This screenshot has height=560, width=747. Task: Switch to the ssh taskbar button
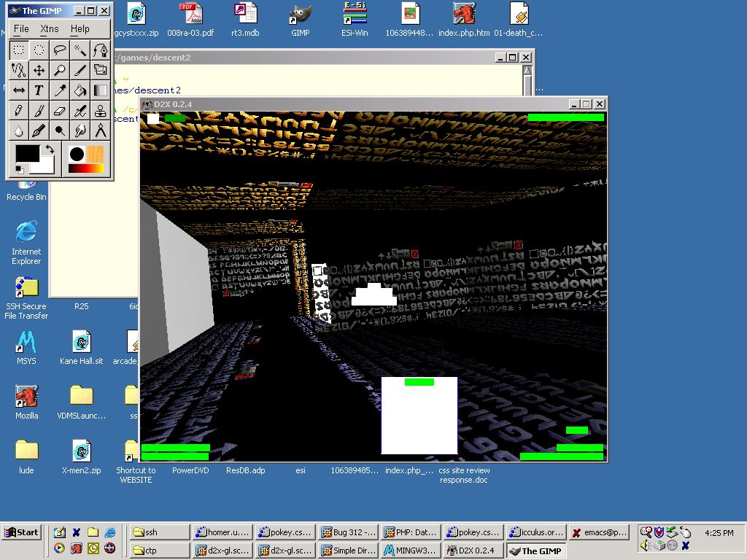pos(159,532)
